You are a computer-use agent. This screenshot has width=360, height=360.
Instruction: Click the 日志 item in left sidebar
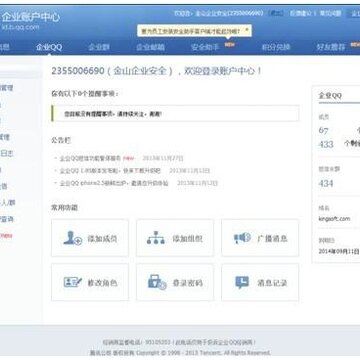(7, 153)
